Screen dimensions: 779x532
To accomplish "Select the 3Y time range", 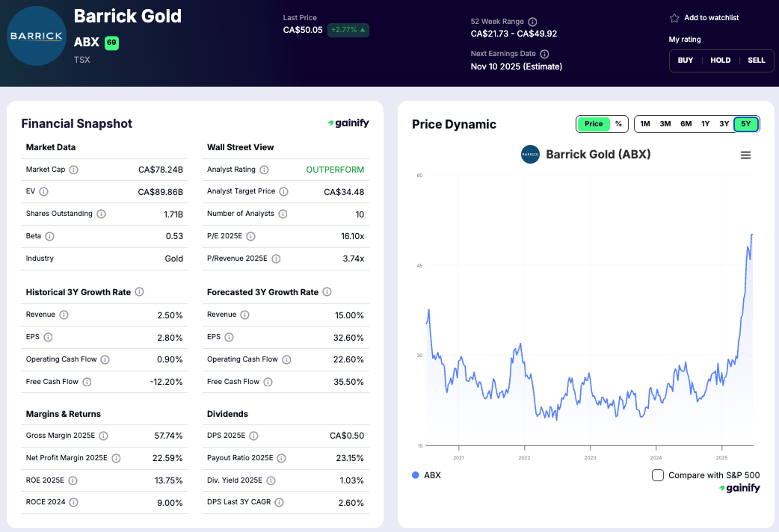I will coord(725,124).
